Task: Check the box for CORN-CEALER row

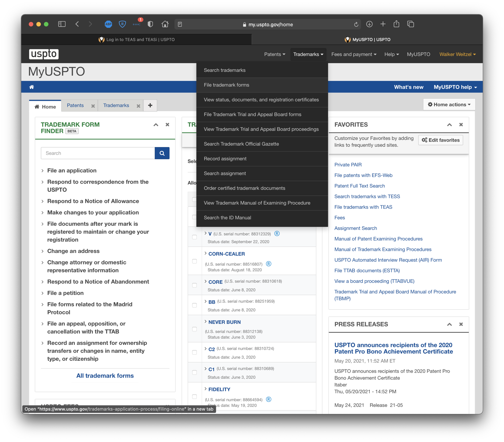Action: click(x=194, y=261)
